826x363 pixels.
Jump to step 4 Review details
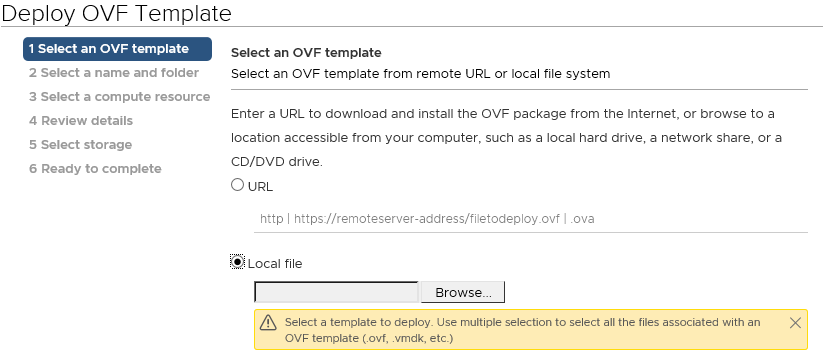tap(81, 121)
